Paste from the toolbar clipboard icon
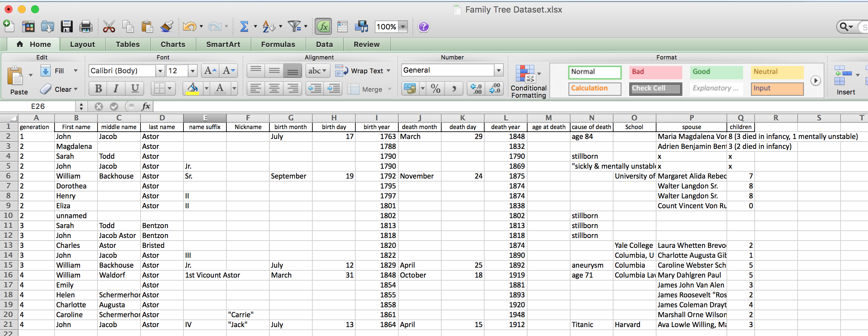868x336 pixels. coord(147,26)
